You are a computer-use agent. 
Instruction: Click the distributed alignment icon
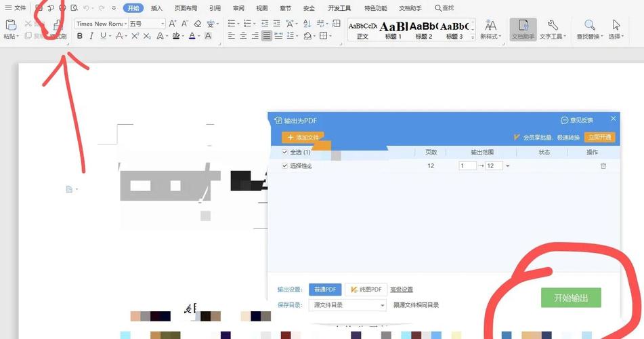tap(278, 36)
